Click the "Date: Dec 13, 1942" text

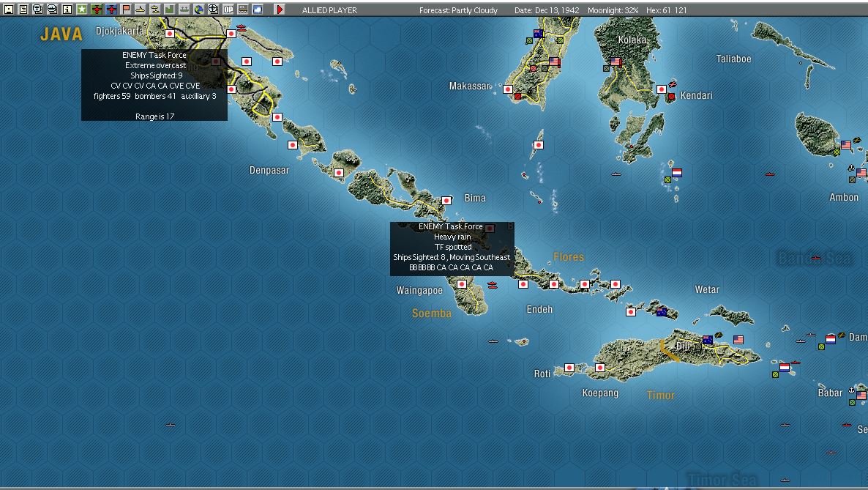click(547, 10)
